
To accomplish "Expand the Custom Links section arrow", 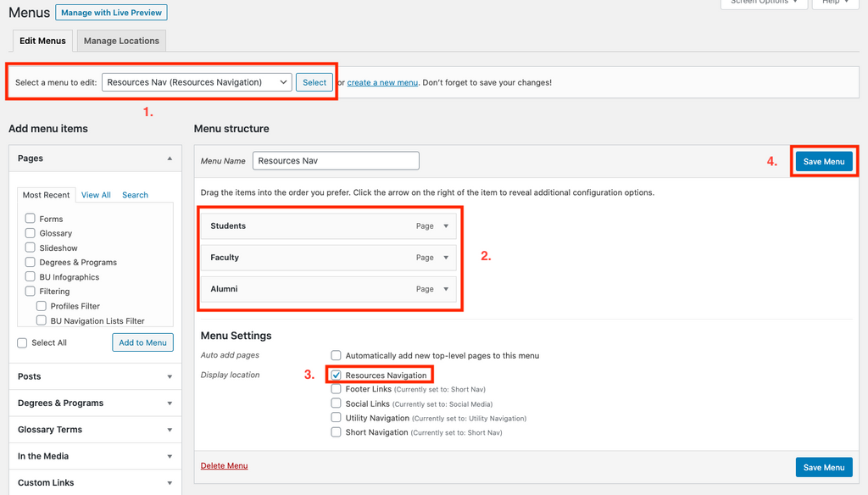I will point(170,483).
